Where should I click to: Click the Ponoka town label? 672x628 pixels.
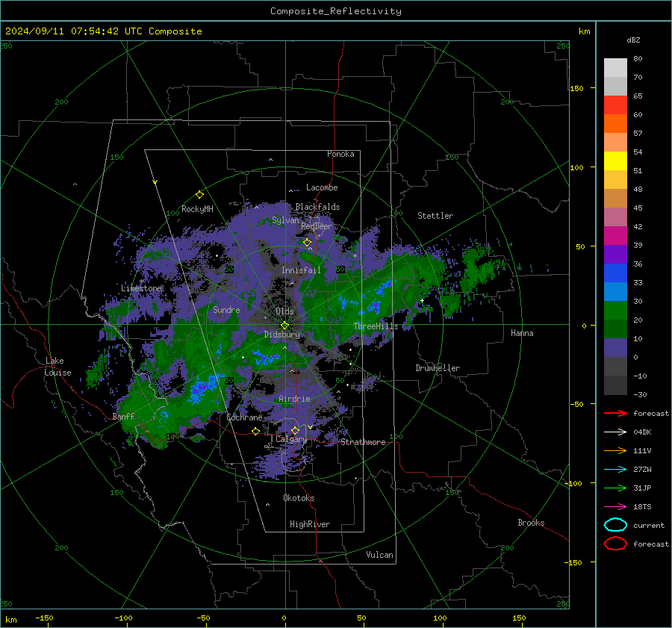click(340, 154)
